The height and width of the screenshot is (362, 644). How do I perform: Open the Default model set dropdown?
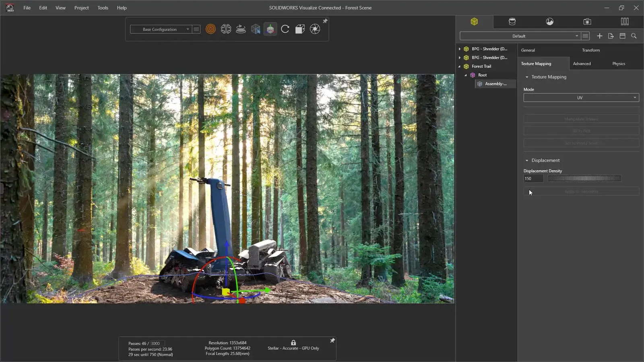[x=520, y=36]
